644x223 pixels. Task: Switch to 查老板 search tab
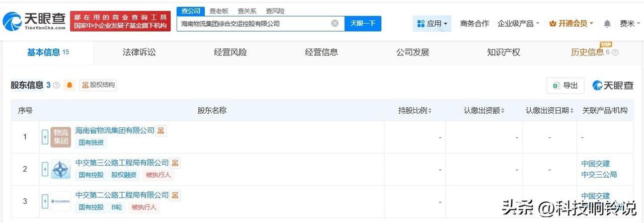(x=219, y=11)
